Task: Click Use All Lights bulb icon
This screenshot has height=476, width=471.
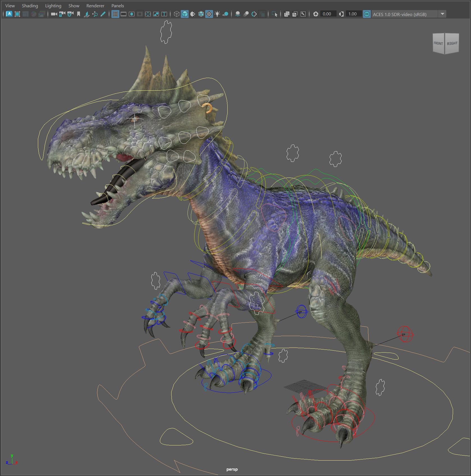Action: (x=217, y=14)
